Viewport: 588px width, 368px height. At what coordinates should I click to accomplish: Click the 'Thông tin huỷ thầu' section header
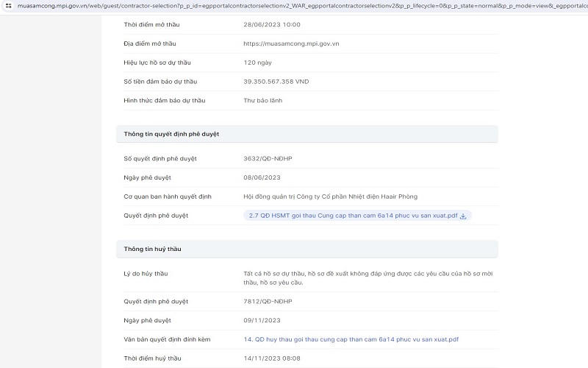153,249
